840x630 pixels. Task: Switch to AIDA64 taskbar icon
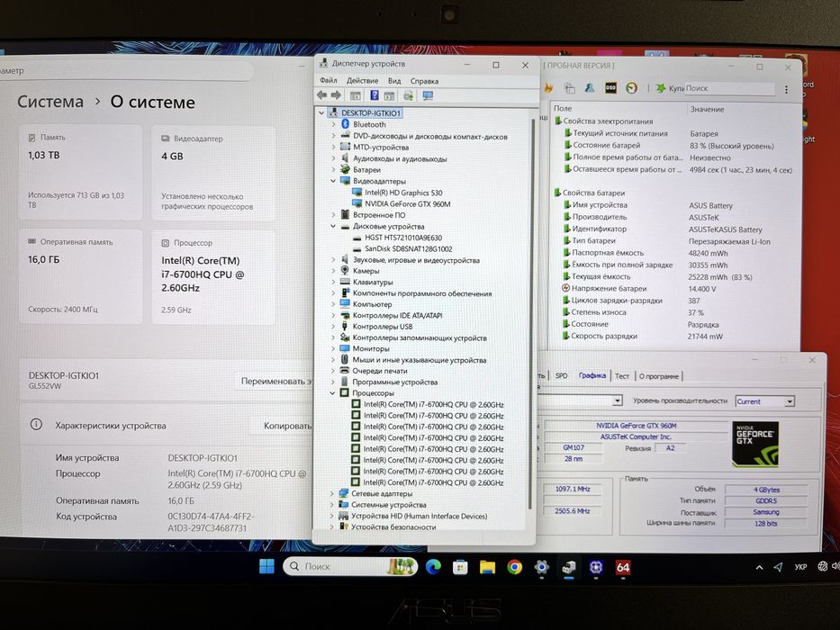623,567
